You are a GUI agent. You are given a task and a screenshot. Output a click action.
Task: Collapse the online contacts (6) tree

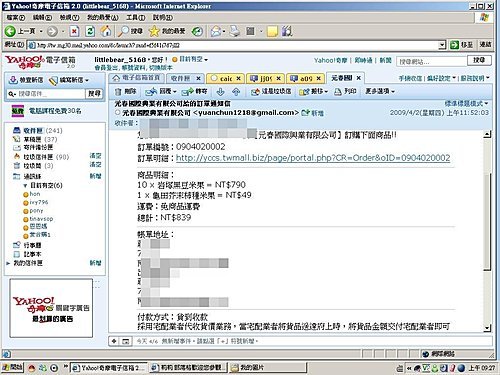click(x=25, y=186)
